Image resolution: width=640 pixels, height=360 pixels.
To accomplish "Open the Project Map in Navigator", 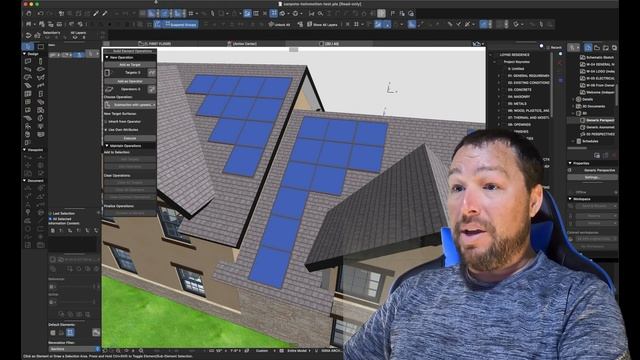I will pyautogui.click(x=588, y=48).
